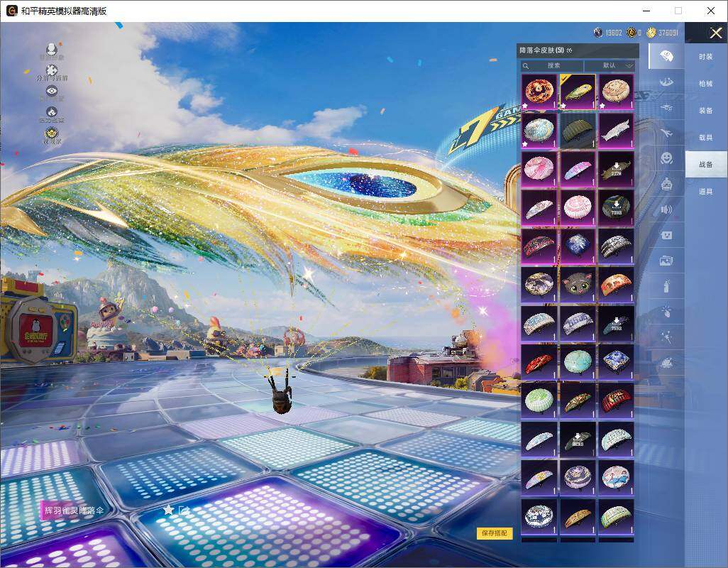728x568 pixels.
Task: Expand the 默认 sort dropdown
Action: pos(610,65)
